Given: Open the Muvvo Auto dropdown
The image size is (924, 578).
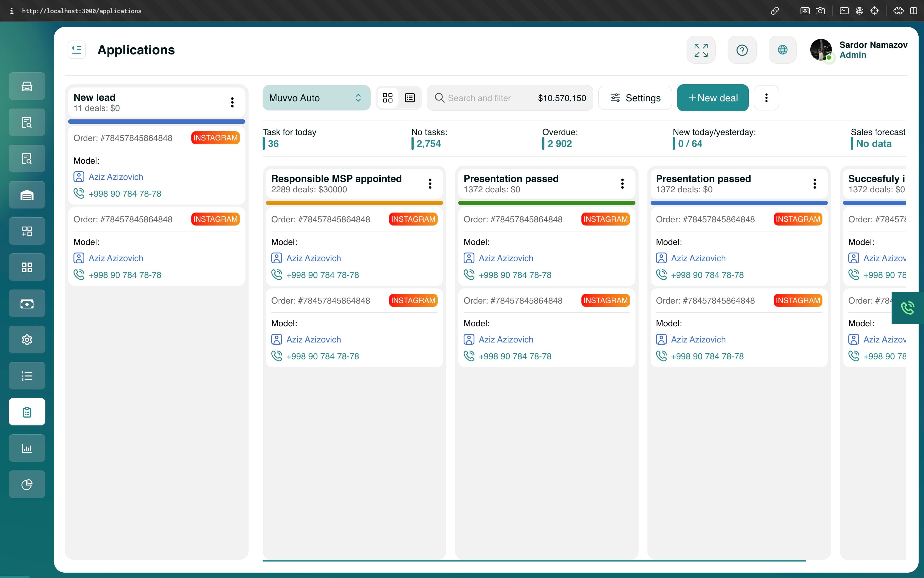Looking at the screenshot, I should (316, 98).
